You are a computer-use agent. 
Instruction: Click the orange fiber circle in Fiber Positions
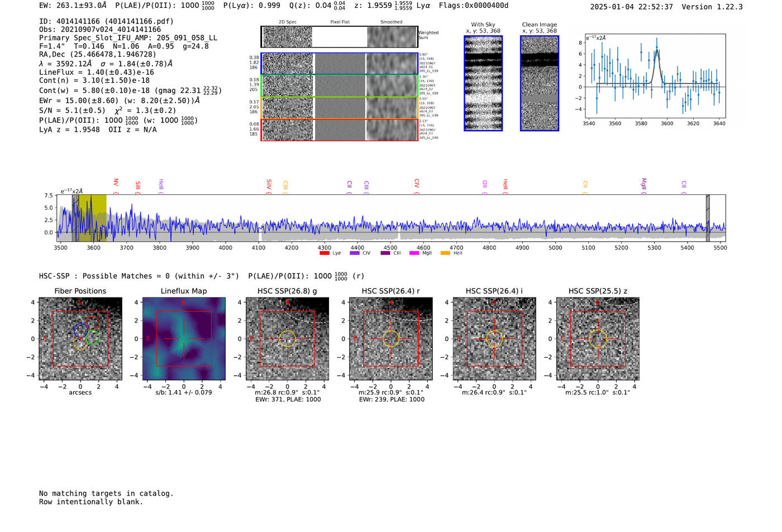point(80,343)
